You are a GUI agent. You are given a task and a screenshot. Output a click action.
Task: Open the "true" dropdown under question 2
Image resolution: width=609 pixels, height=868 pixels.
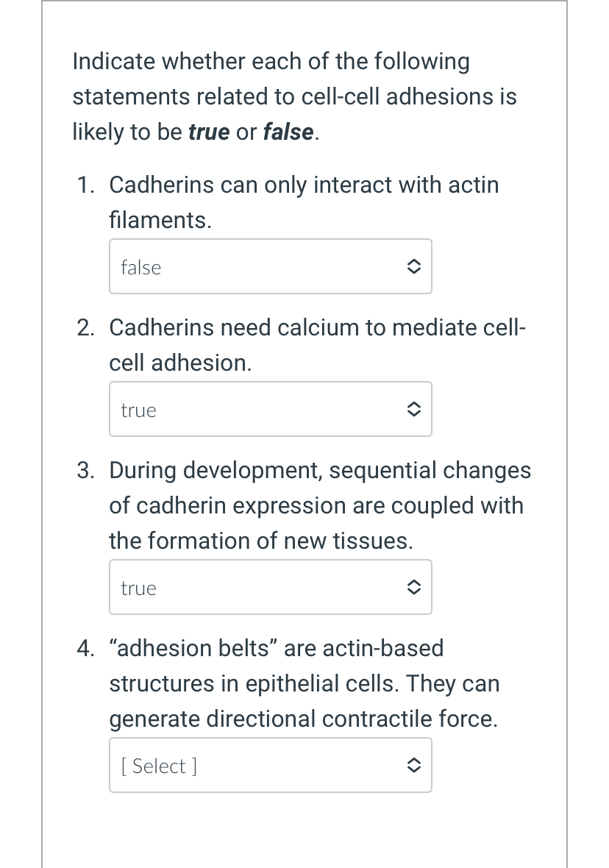270,409
